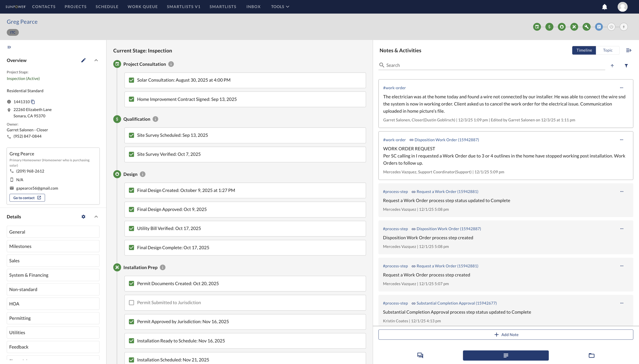The width and height of the screenshot is (639, 364).
Task: Open the Disposition Work Order (15942887) link
Action: point(446,140)
